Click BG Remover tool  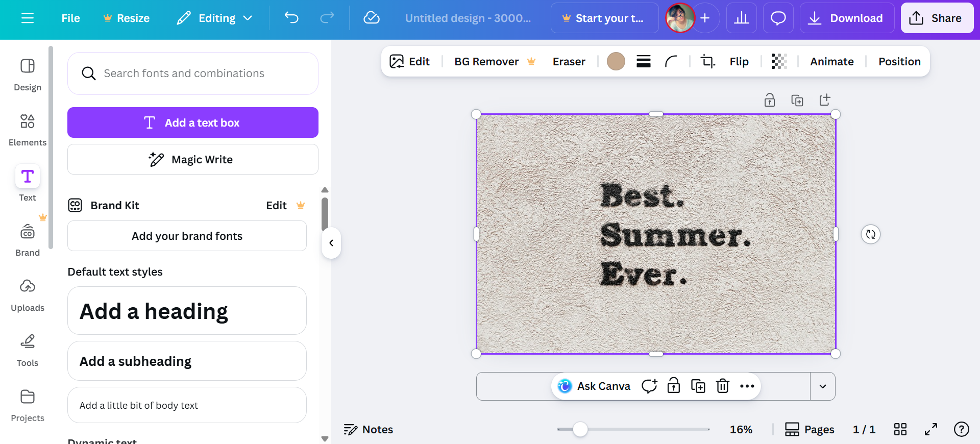[x=495, y=62]
